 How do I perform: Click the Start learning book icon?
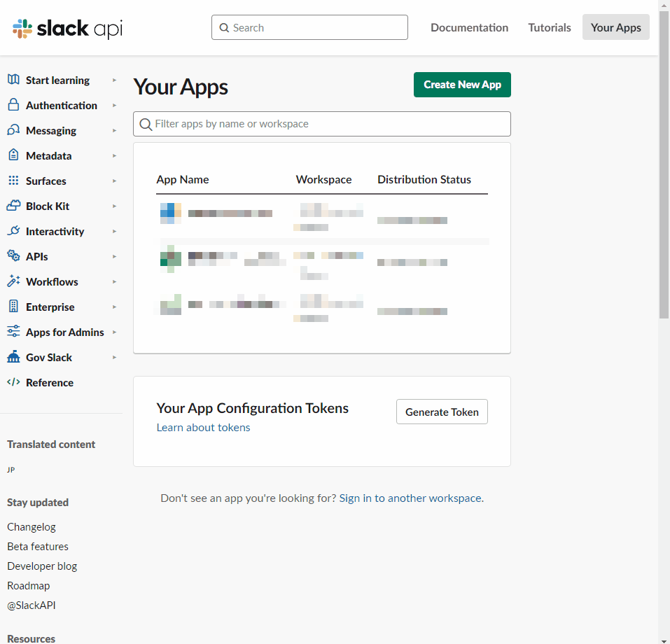(x=13, y=80)
